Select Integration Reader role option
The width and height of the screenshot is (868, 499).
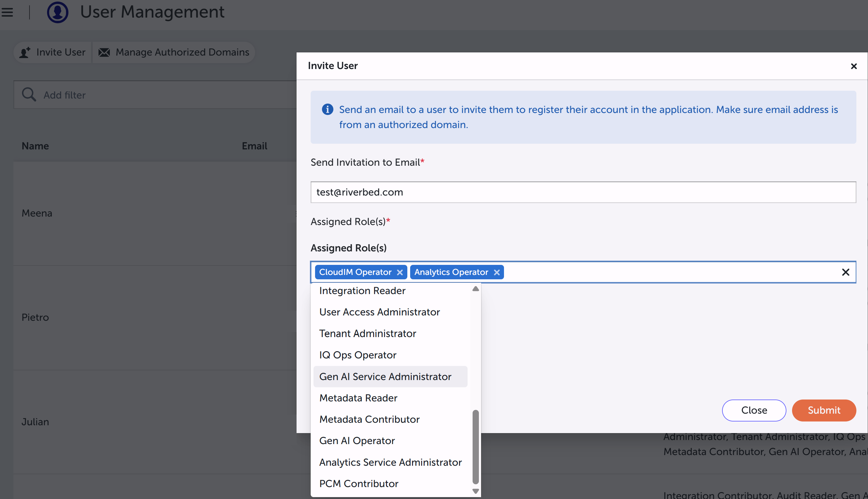point(390,291)
